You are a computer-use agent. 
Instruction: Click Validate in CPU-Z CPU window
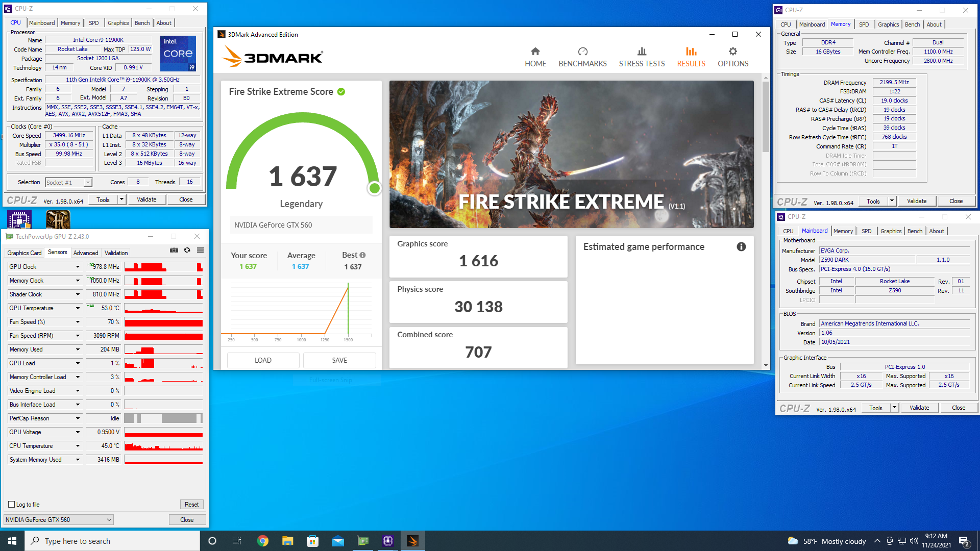146,199
